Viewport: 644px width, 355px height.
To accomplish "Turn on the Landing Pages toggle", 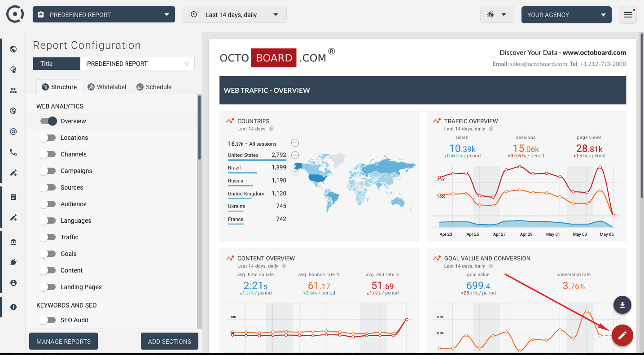I will pyautogui.click(x=47, y=287).
